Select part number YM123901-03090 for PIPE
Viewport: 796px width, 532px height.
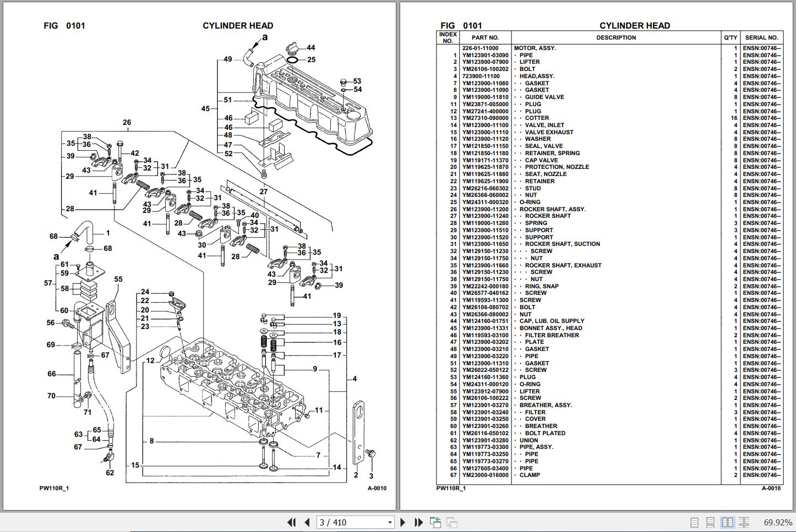(x=485, y=55)
